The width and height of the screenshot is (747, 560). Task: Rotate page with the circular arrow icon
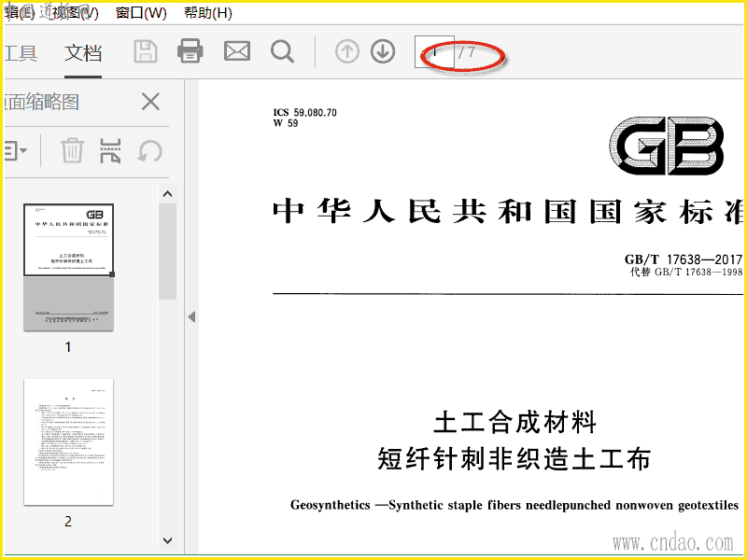[149, 151]
